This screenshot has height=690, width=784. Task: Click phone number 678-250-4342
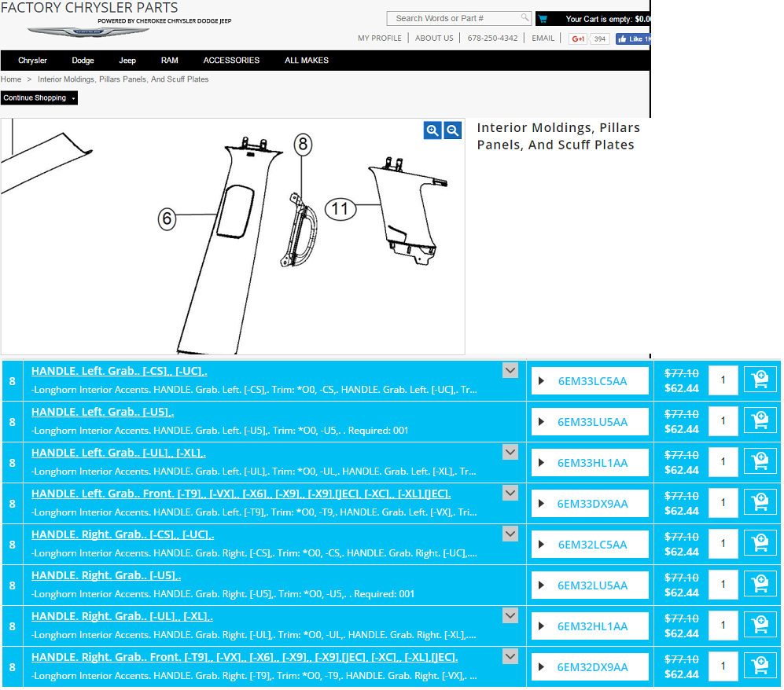click(x=492, y=38)
